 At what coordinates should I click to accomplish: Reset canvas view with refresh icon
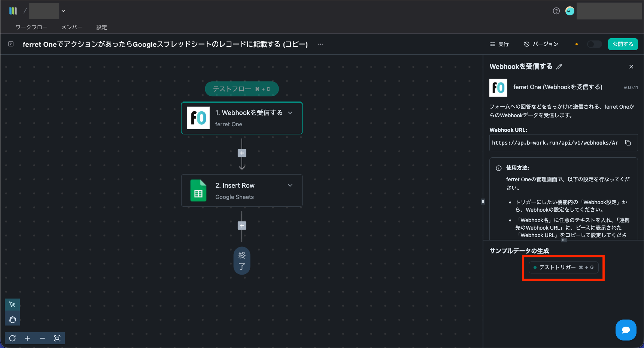tap(12, 338)
